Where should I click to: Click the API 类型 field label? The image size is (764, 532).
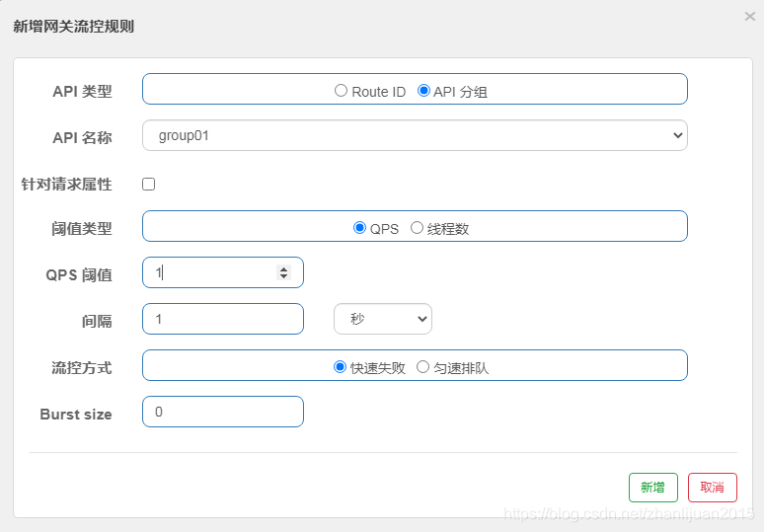click(x=82, y=91)
